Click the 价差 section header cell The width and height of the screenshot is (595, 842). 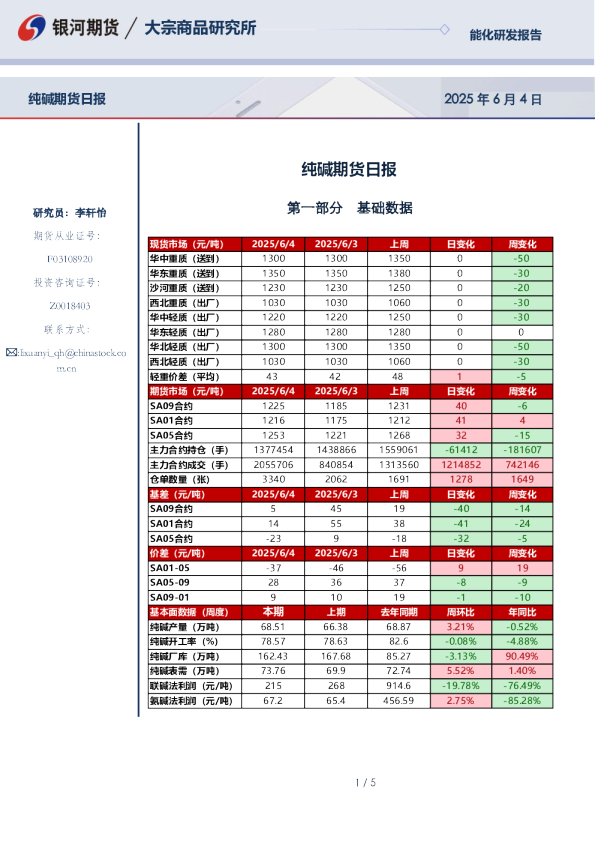[195, 553]
